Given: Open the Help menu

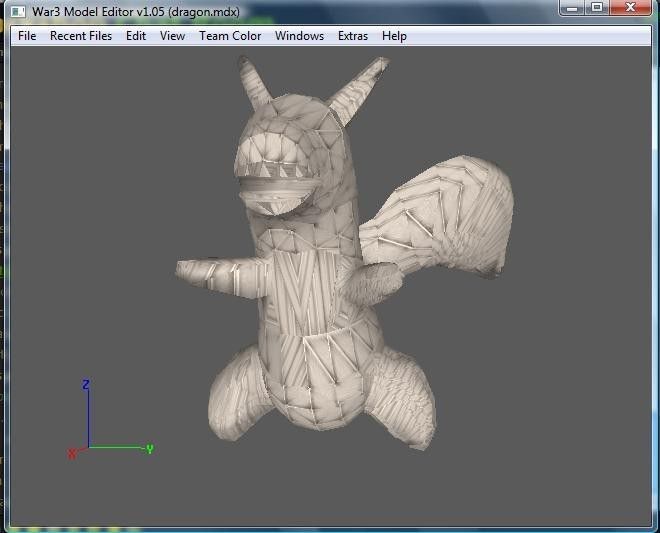Looking at the screenshot, I should (394, 36).
